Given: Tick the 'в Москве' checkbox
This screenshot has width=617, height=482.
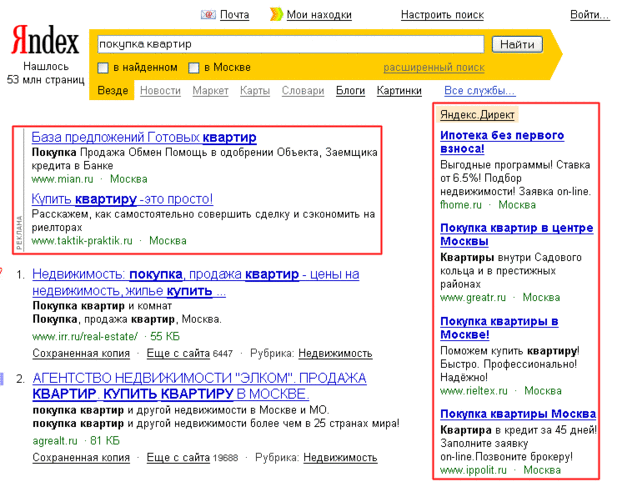Looking at the screenshot, I should [x=194, y=68].
